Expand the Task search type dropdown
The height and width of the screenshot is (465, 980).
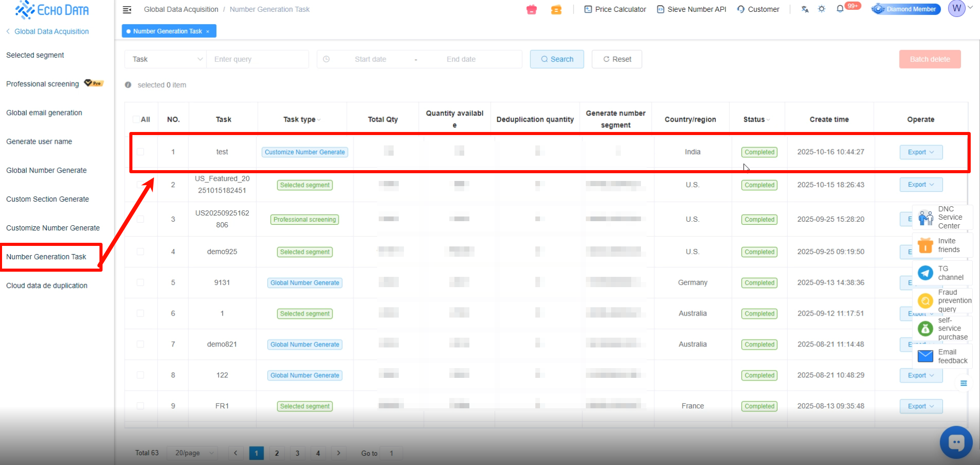point(165,59)
